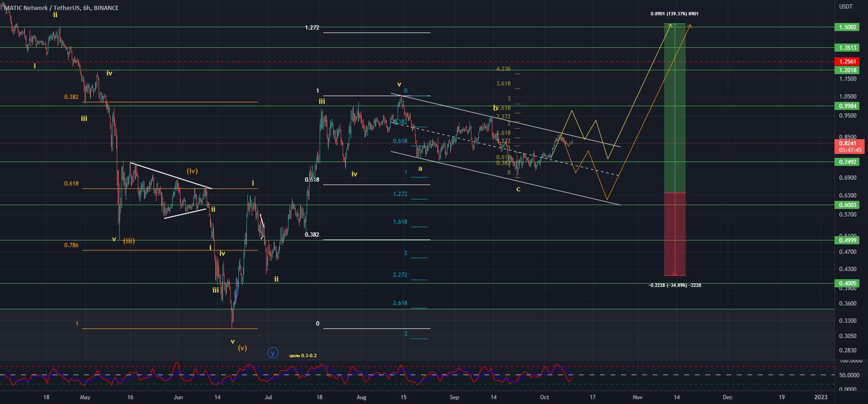
Task: Select the yellow note 'цель 0.3-0.2'
Action: point(303,356)
